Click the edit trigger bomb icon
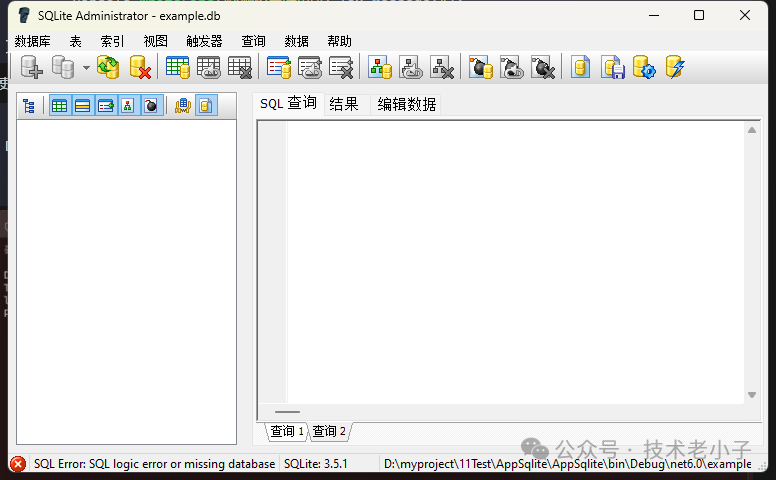 point(512,67)
